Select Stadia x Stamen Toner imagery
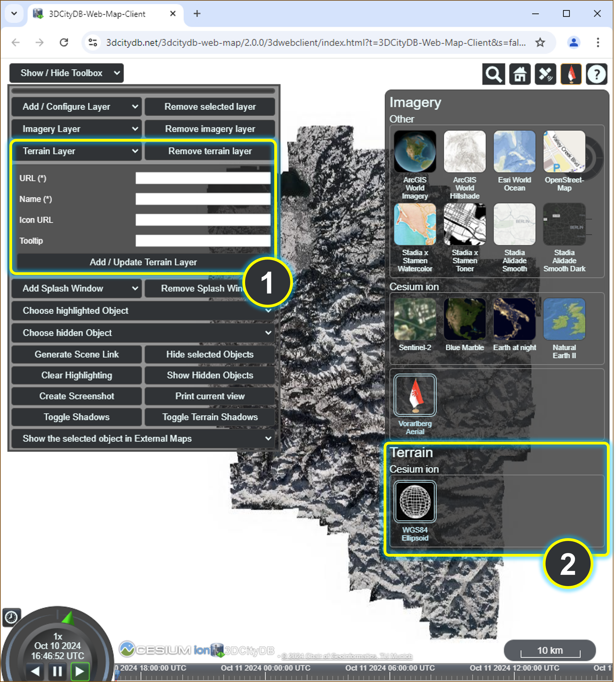The image size is (616, 682). [465, 224]
